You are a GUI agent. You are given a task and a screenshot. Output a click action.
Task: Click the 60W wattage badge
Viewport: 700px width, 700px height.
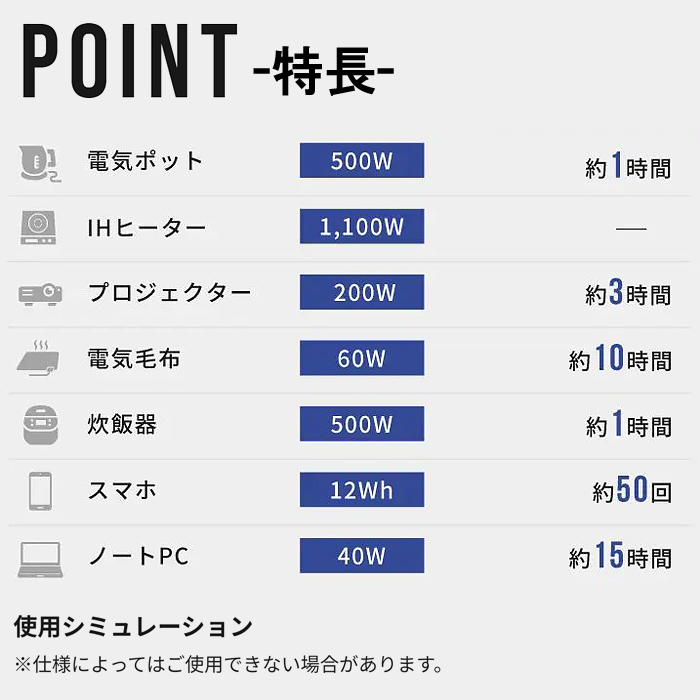[362, 358]
